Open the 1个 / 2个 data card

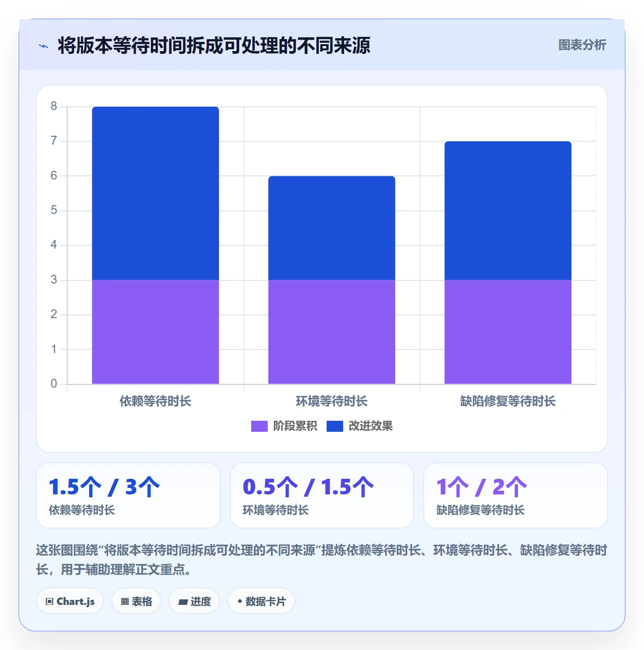click(x=516, y=495)
